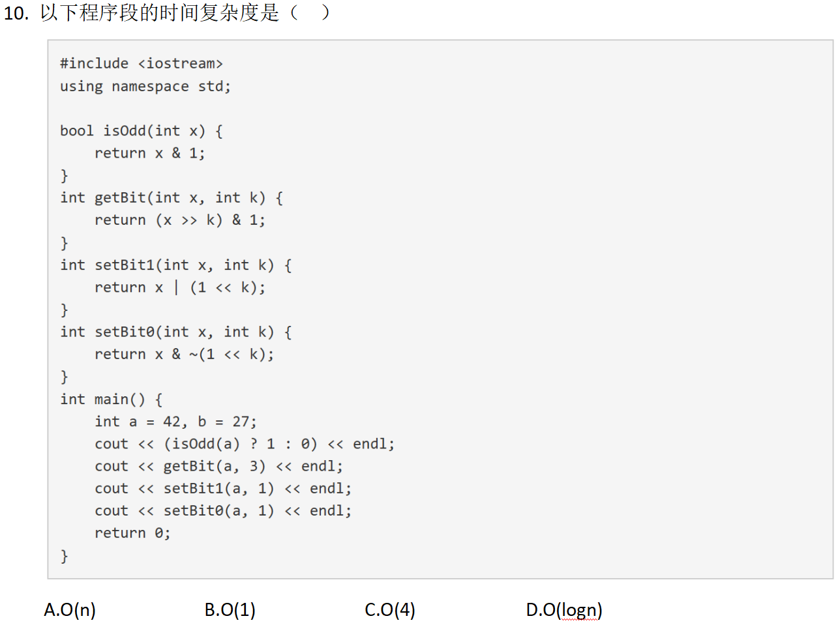This screenshot has height=627, width=840.
Task: Click the int setBit1 function declaration
Action: coord(175,265)
